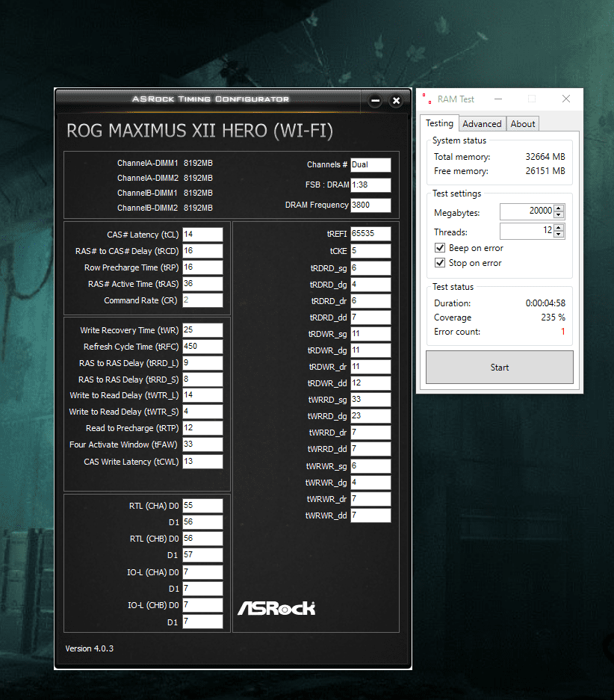
Task: Click the Channels # field showing Dual
Action: [370, 165]
